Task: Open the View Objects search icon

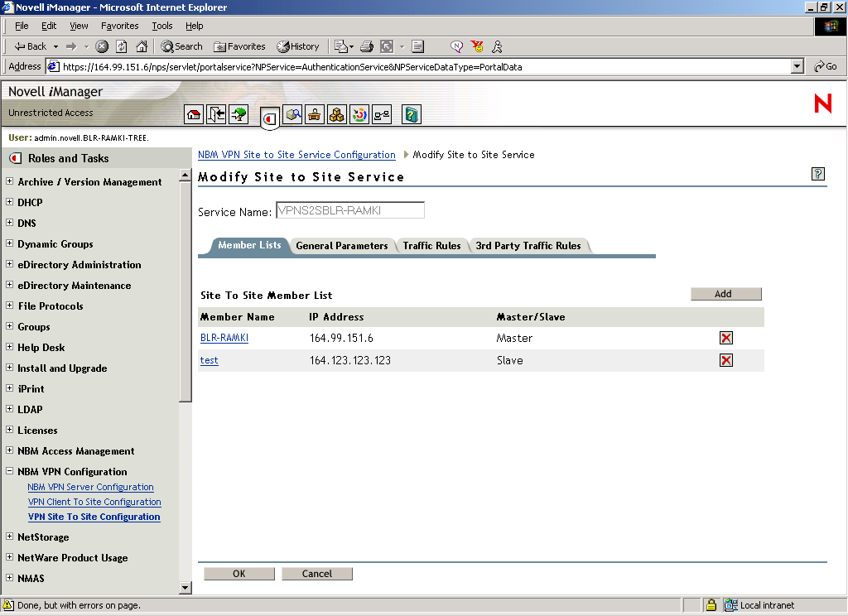Action: coord(292,114)
